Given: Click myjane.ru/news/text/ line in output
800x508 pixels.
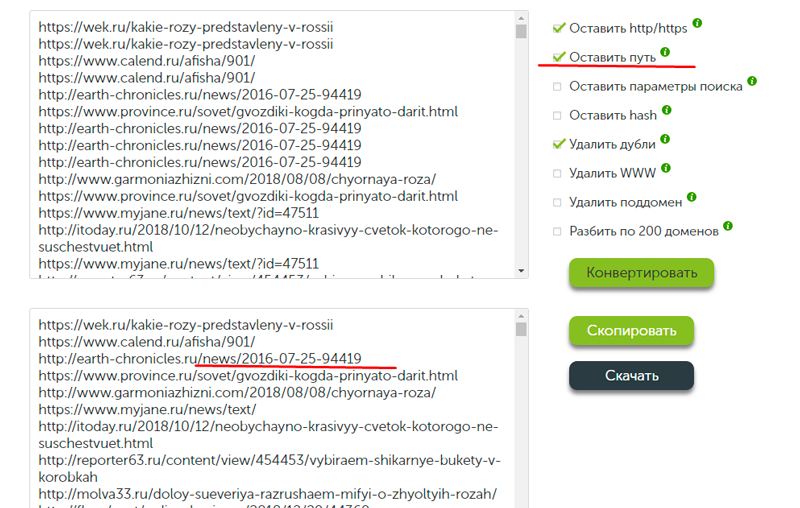Looking at the screenshot, I should click(x=147, y=409).
